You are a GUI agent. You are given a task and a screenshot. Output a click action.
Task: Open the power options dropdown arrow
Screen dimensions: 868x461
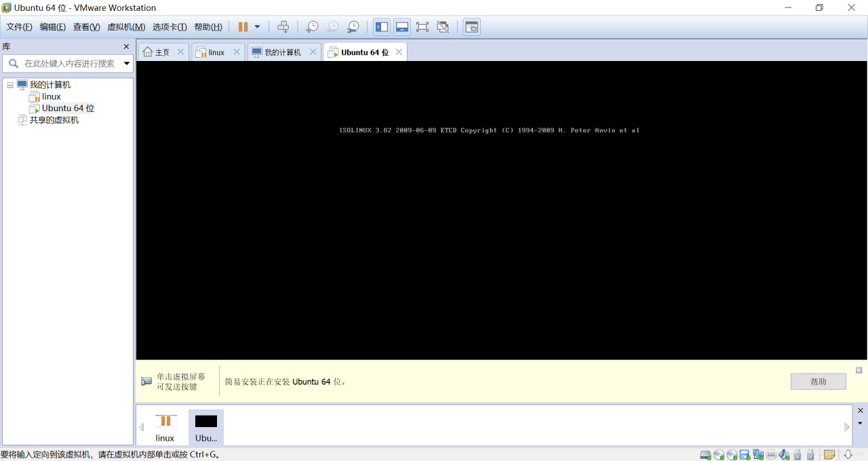(257, 27)
